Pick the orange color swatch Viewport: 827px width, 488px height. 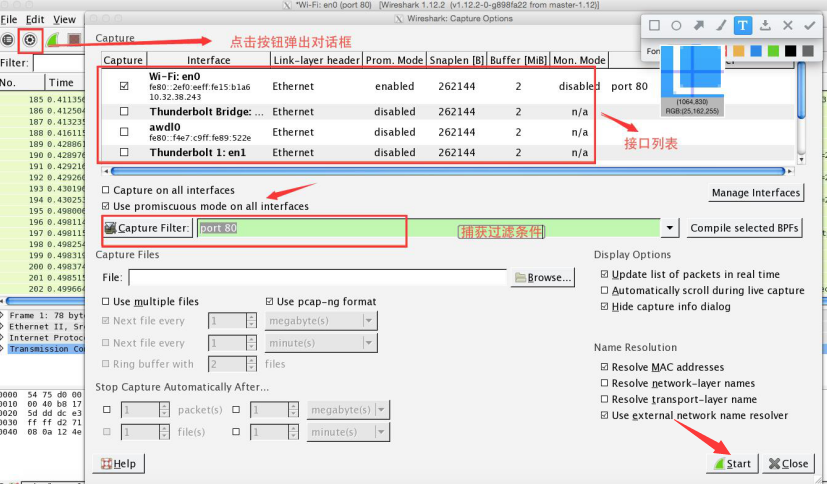coord(738,51)
